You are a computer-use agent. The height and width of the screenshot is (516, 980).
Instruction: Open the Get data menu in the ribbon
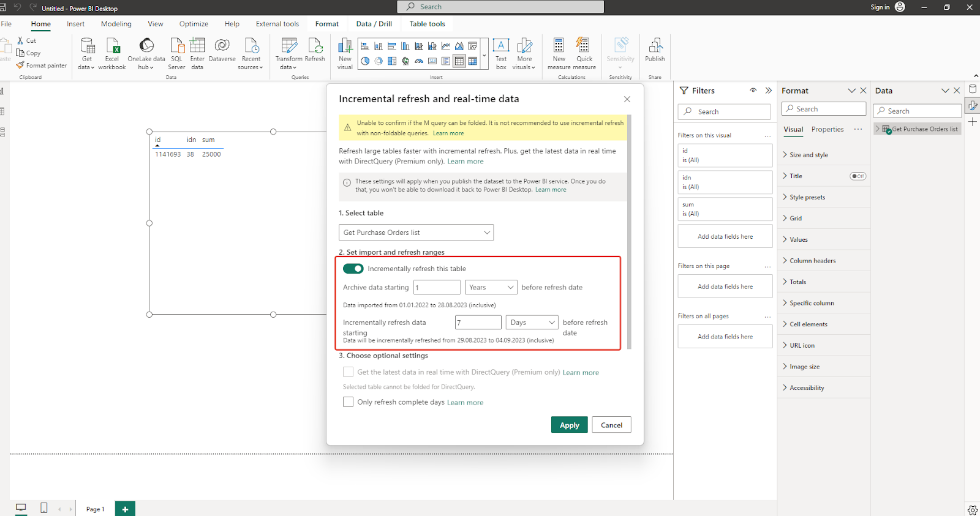pyautogui.click(x=87, y=53)
